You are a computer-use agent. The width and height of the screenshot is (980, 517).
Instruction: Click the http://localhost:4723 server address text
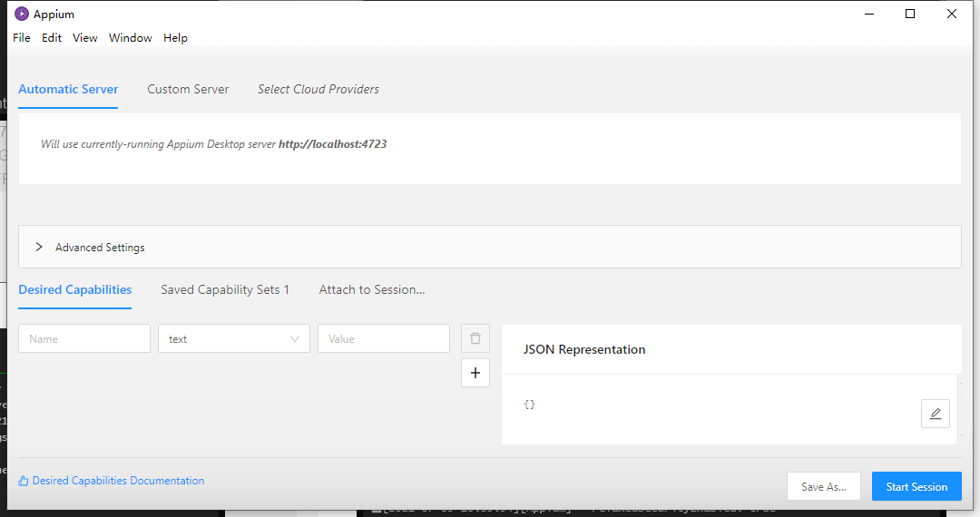332,144
